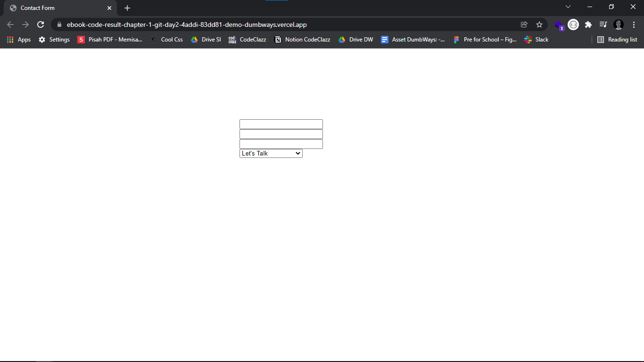This screenshot has width=644, height=362.
Task: Click the address bar URL text
Action: 187,25
